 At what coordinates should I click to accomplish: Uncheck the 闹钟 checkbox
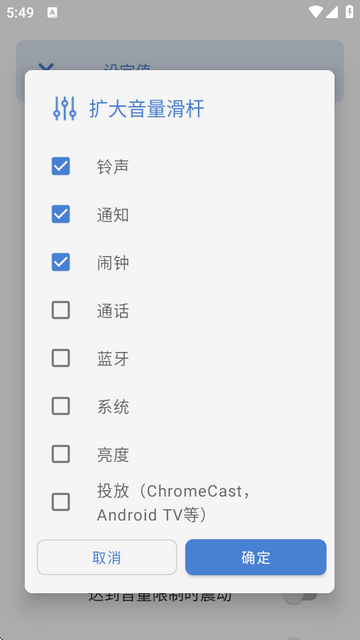61,262
